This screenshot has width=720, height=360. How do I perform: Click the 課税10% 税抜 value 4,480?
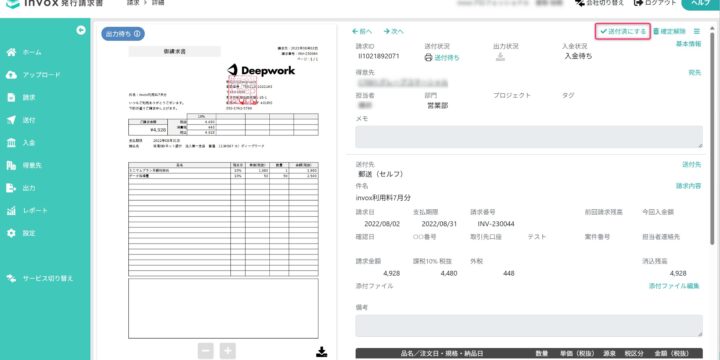[449, 273]
